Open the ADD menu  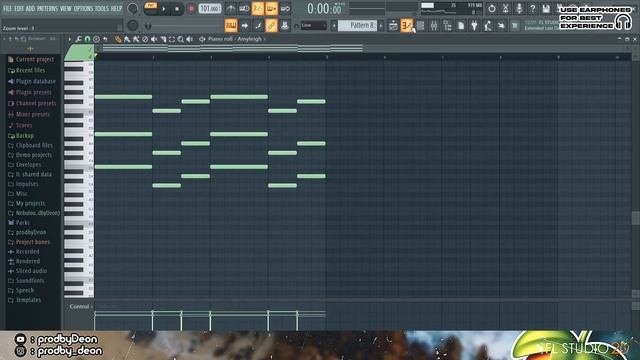point(31,8)
